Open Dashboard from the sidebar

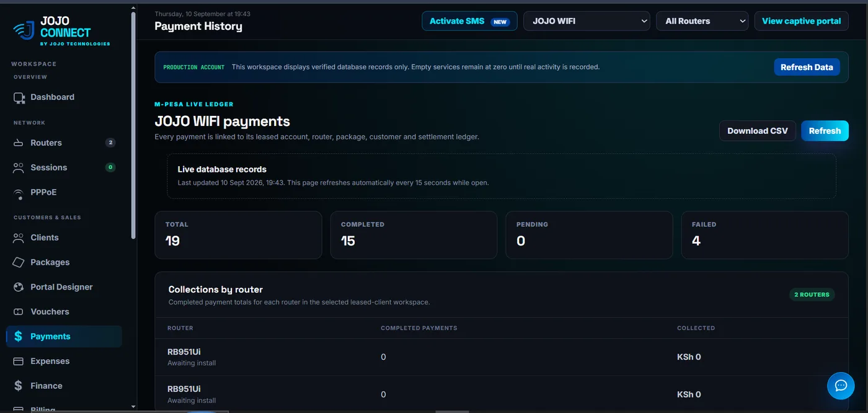coord(64,97)
